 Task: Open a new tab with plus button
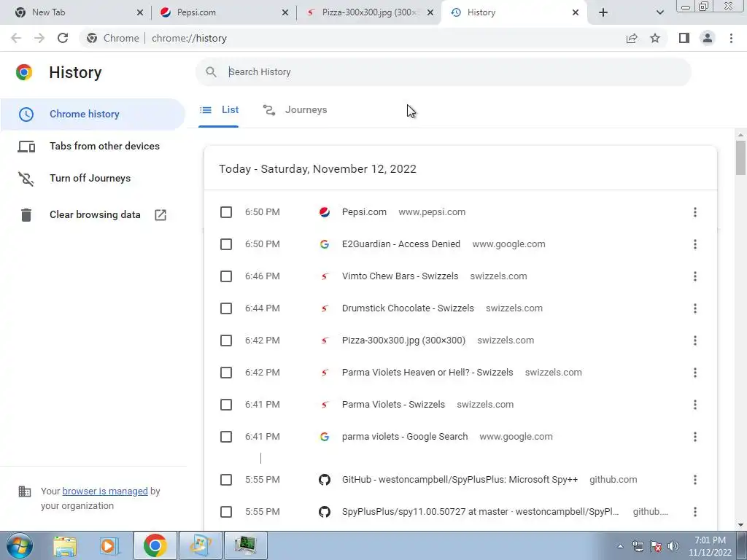[603, 12]
